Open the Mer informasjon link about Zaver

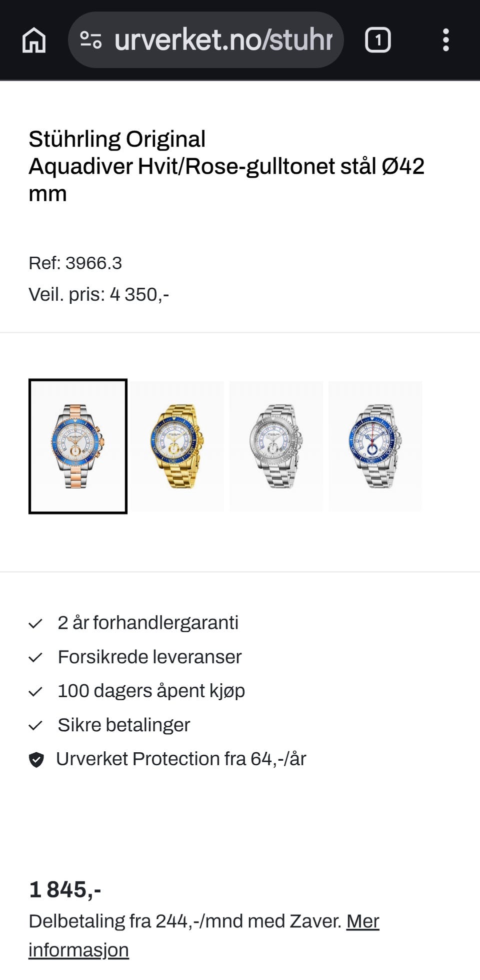click(204, 935)
